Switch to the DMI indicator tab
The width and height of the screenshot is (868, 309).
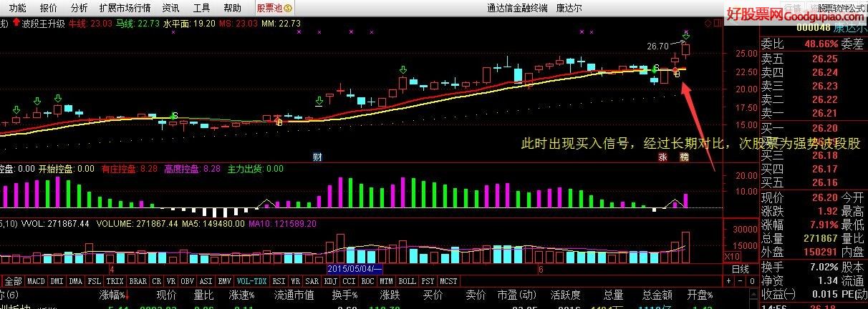click(57, 281)
